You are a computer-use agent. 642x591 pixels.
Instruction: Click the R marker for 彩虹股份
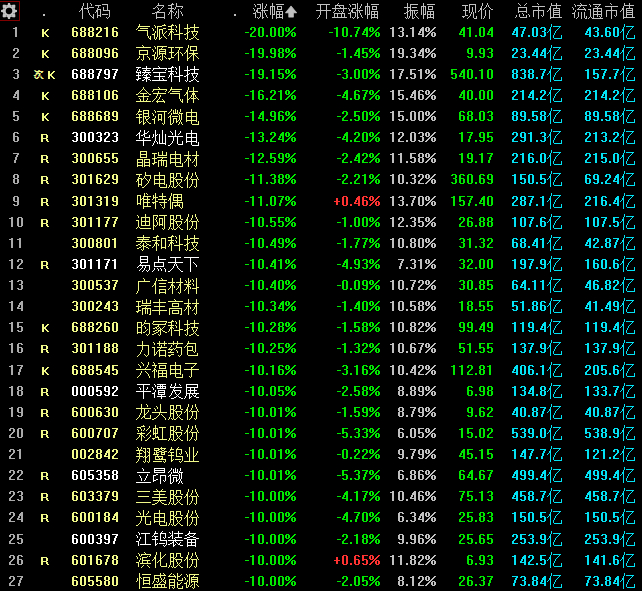(x=45, y=434)
